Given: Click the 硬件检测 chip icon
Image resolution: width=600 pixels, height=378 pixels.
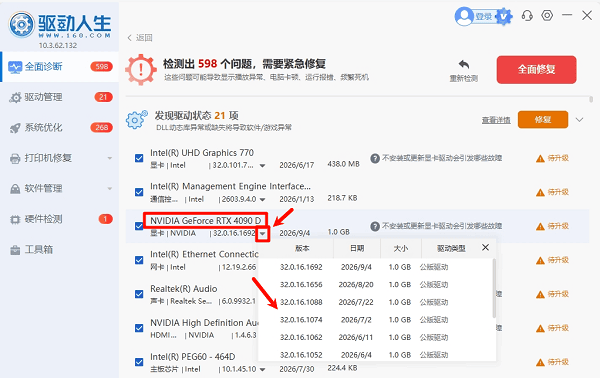Looking at the screenshot, I should [15, 220].
